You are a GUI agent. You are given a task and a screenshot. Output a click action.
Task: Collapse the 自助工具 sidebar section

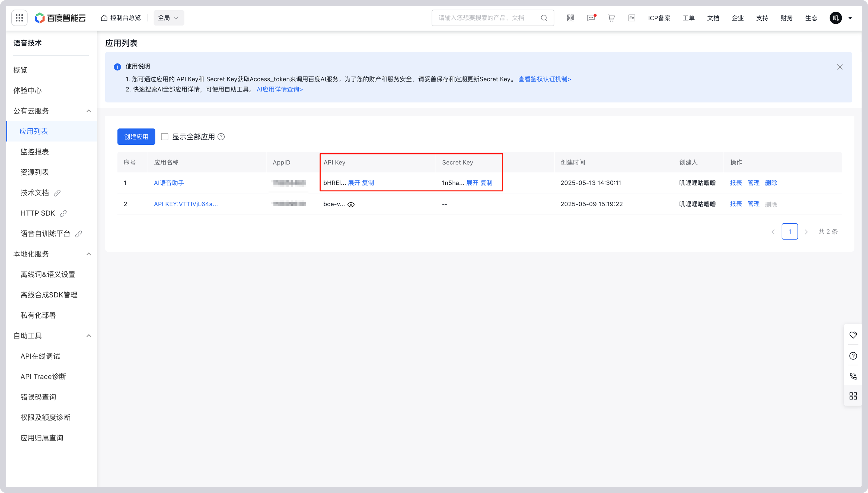(89, 336)
